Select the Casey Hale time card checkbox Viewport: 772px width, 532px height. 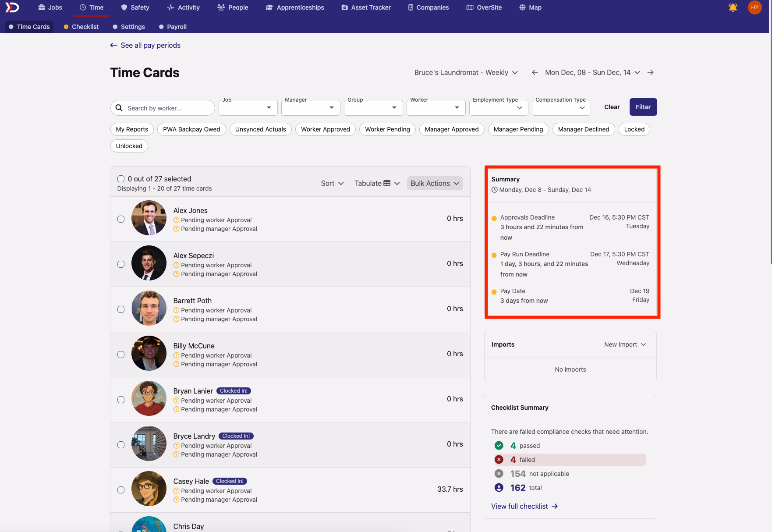click(x=121, y=490)
